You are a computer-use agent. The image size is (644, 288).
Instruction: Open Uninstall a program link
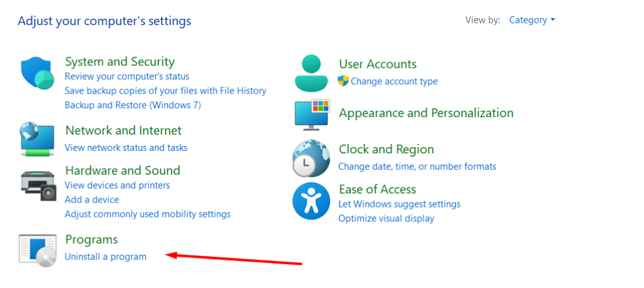pyautogui.click(x=106, y=257)
